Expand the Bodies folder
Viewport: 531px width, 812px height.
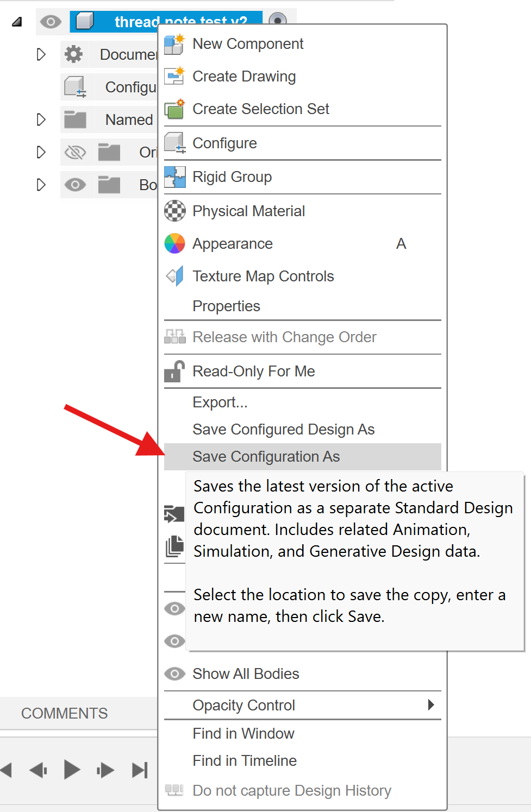[x=41, y=185]
